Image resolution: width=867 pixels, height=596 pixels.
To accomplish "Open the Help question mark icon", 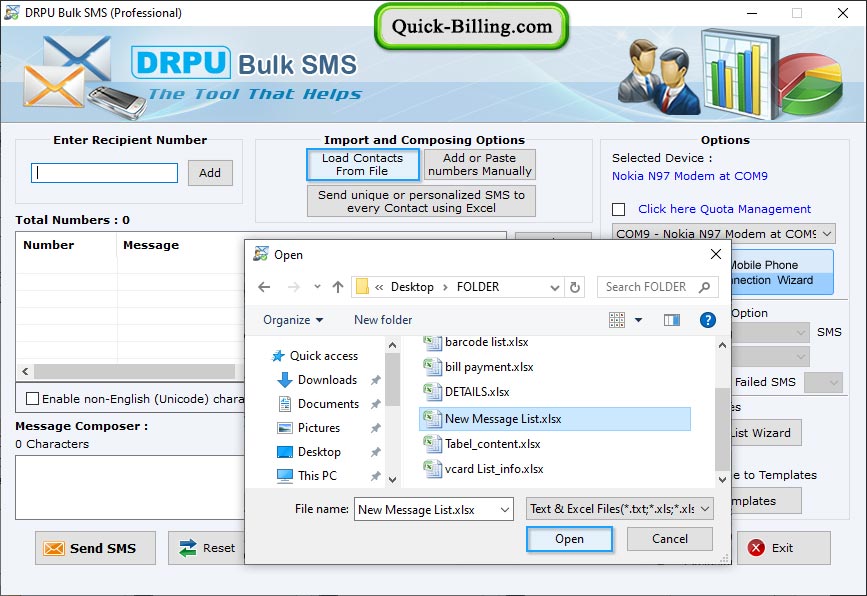I will pos(708,320).
